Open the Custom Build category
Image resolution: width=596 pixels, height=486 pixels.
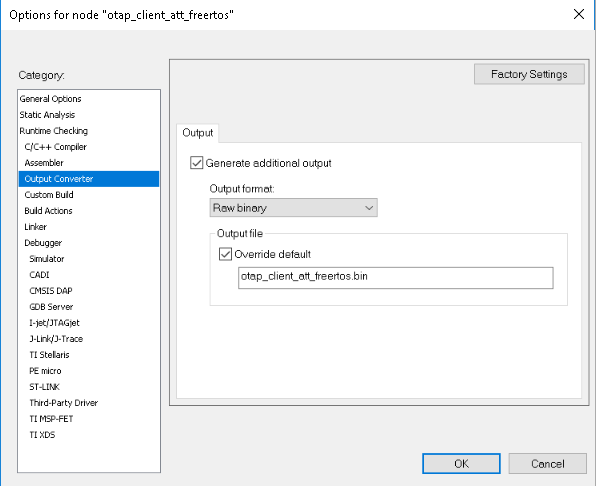49,195
